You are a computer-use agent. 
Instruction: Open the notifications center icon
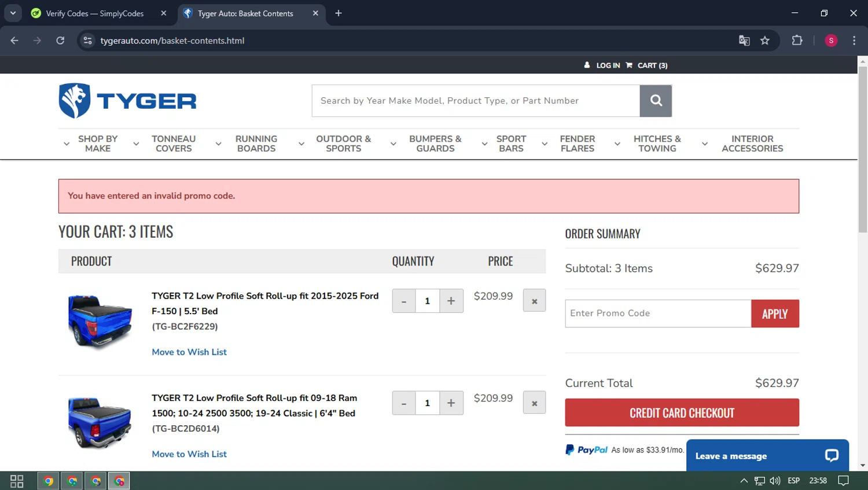pyautogui.click(x=844, y=481)
